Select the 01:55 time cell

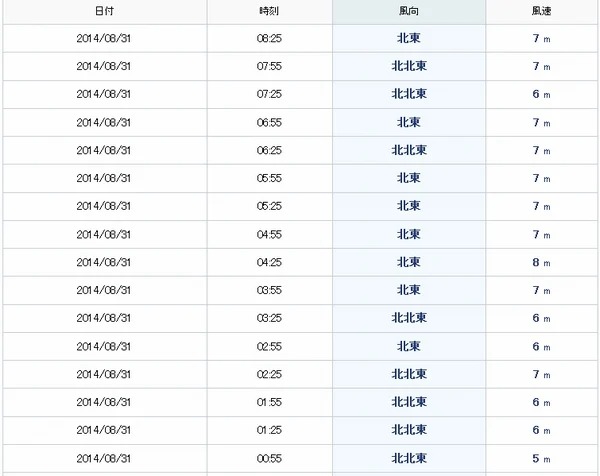[269, 402]
